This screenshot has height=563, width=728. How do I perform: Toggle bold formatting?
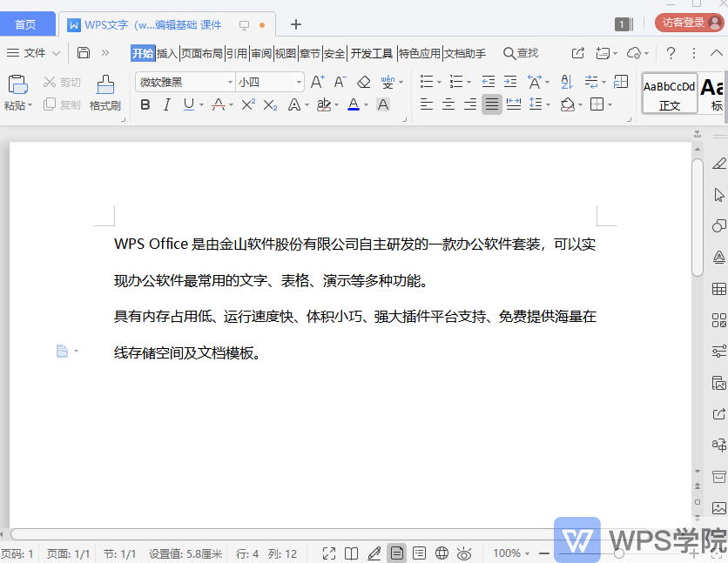coord(145,105)
